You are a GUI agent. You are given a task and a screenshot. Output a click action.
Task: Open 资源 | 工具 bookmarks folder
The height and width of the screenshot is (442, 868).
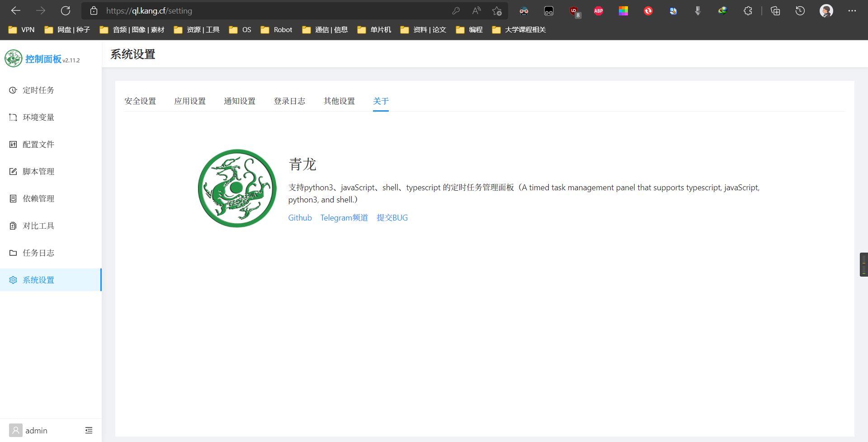tap(197, 30)
